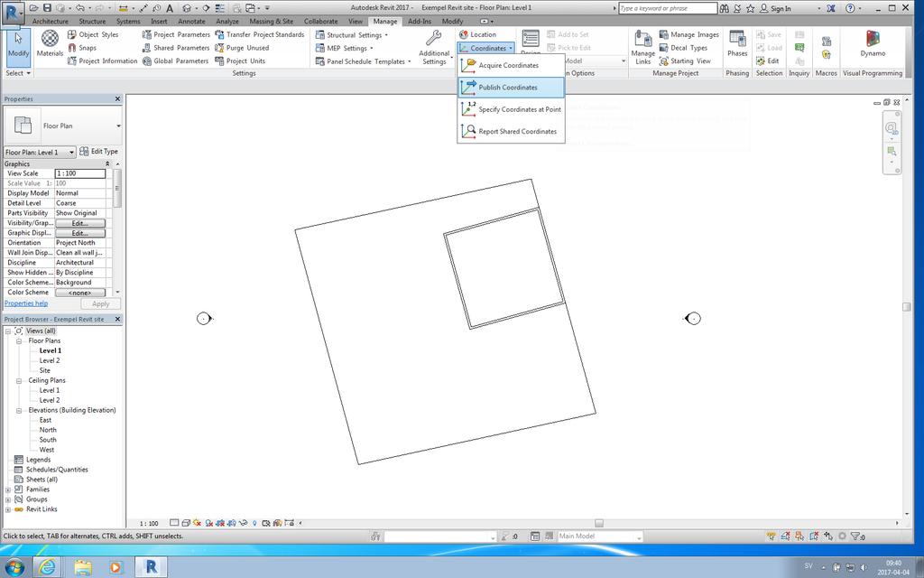924x578 pixels.
Task: Open the Phases tool
Action: point(737,43)
